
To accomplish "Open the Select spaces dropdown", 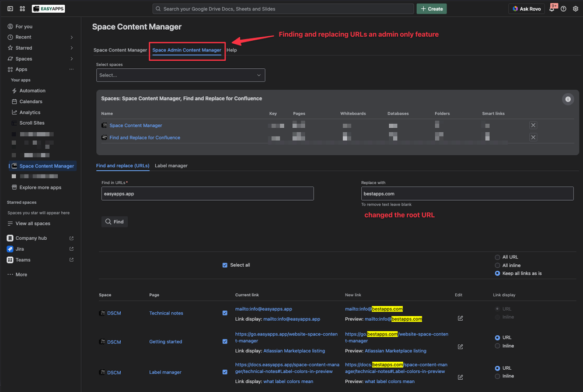I will tap(180, 75).
